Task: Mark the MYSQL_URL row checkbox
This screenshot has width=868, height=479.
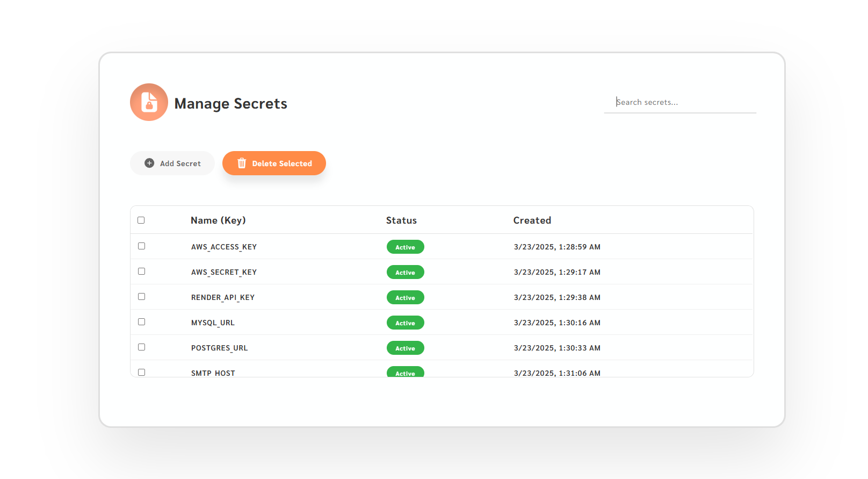Action: click(142, 322)
